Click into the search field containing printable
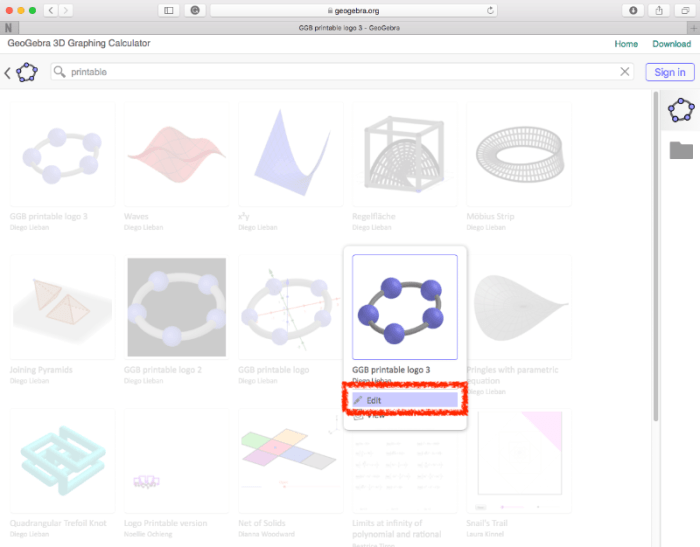The image size is (700, 547). [x=342, y=72]
